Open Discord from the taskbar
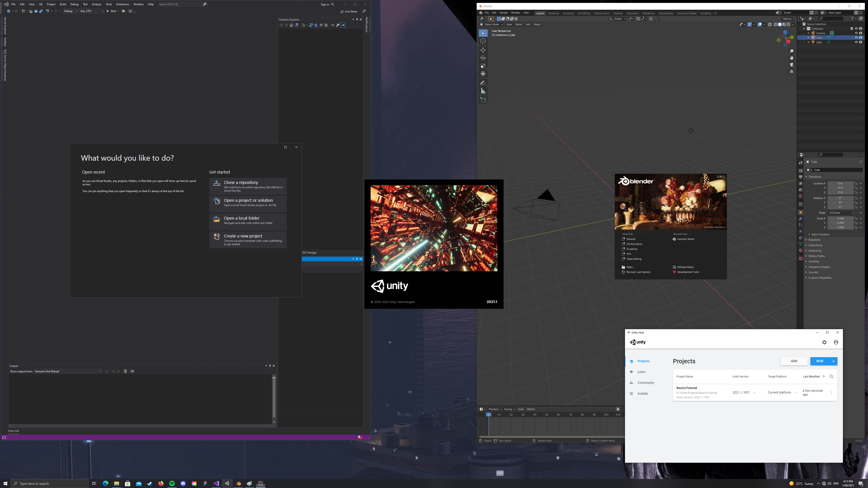This screenshot has height=488, width=868. click(183, 484)
